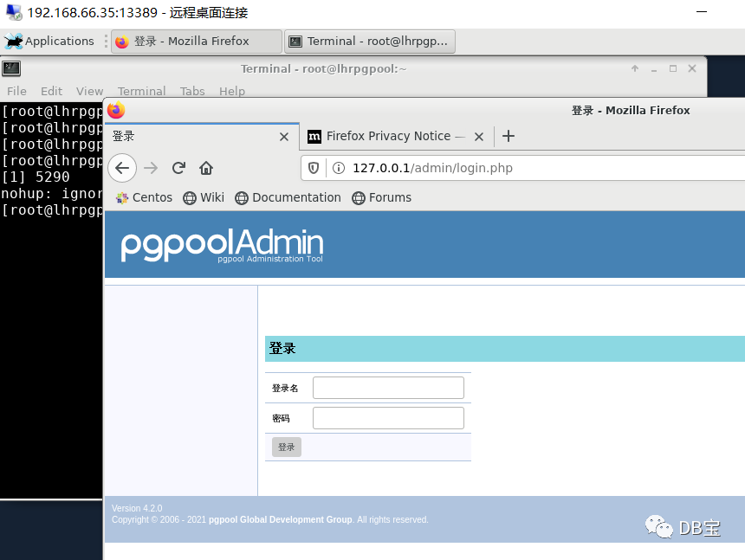Open a new browser tab
The height and width of the screenshot is (560, 745).
509,136
